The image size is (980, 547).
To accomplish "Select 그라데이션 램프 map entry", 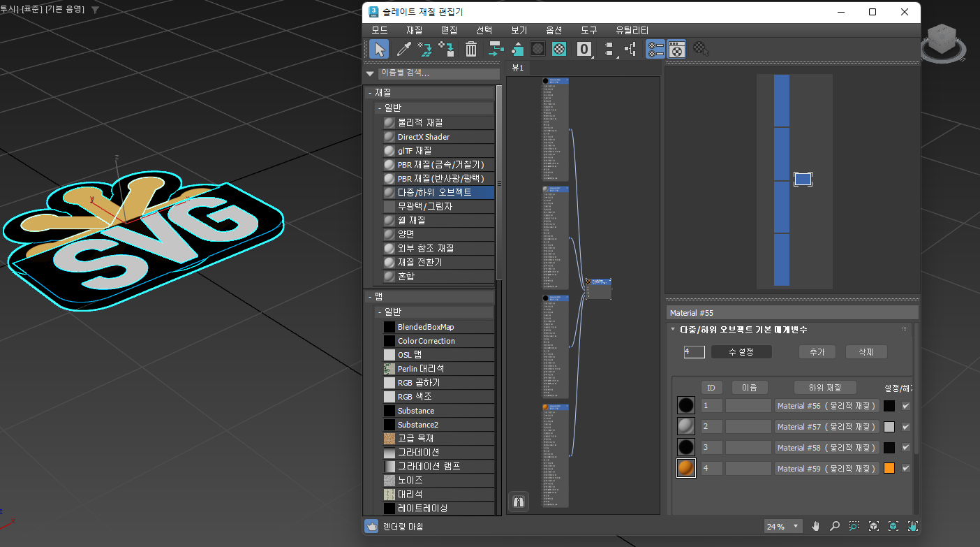I will coord(438,467).
